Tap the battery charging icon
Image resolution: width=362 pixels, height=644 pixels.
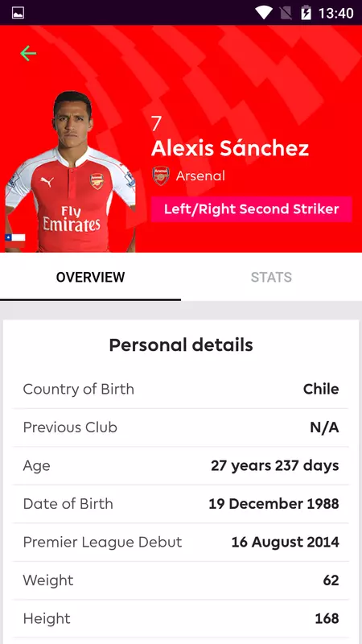(306, 13)
